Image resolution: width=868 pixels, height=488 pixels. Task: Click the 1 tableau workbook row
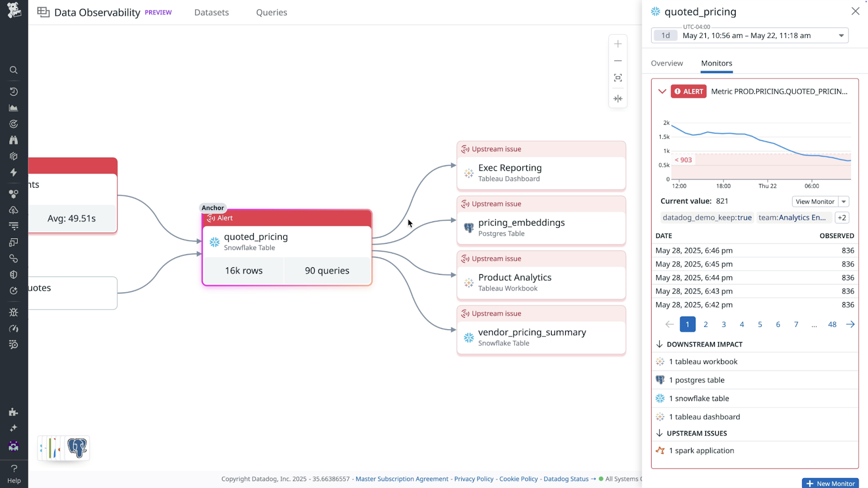(x=755, y=362)
